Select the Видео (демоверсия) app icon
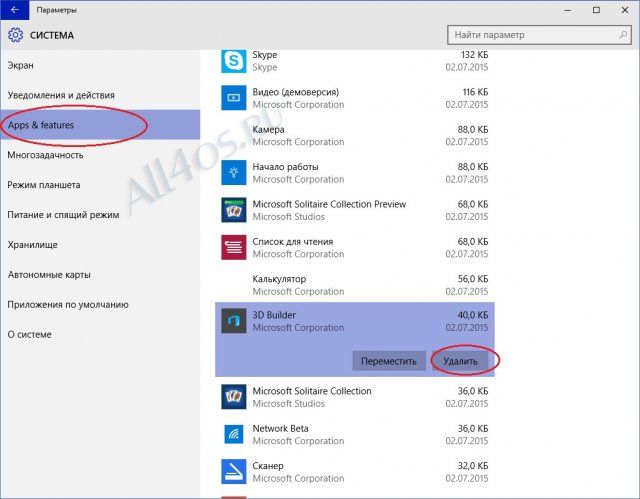The image size is (640, 499). [x=233, y=98]
